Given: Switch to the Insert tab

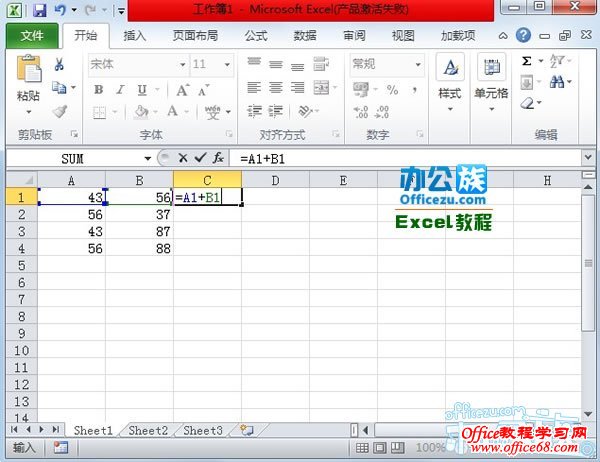Looking at the screenshot, I should coord(135,36).
